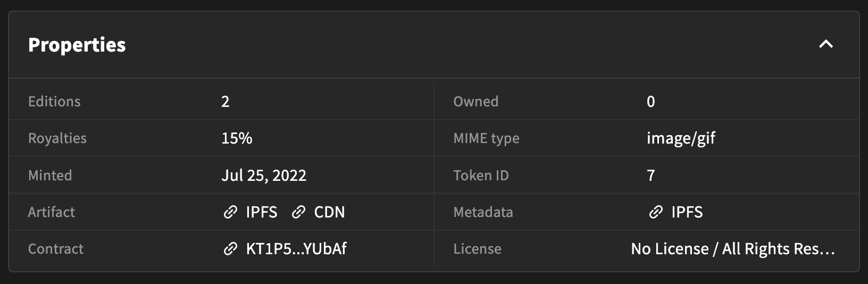Click the Editions row label

click(54, 102)
